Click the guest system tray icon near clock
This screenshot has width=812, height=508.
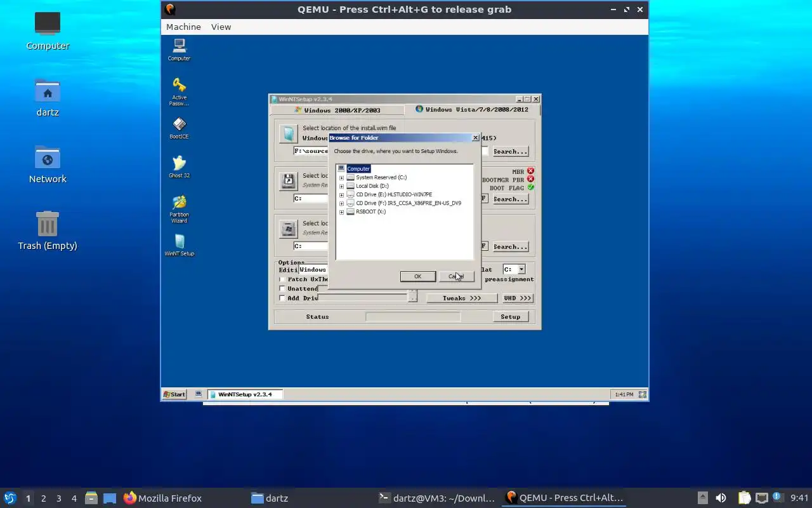[x=642, y=394]
